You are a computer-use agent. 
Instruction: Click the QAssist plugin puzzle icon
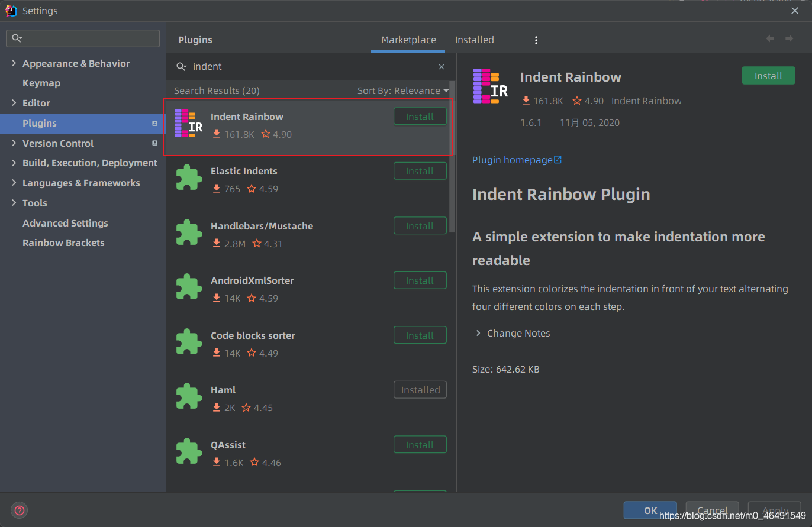tap(189, 451)
